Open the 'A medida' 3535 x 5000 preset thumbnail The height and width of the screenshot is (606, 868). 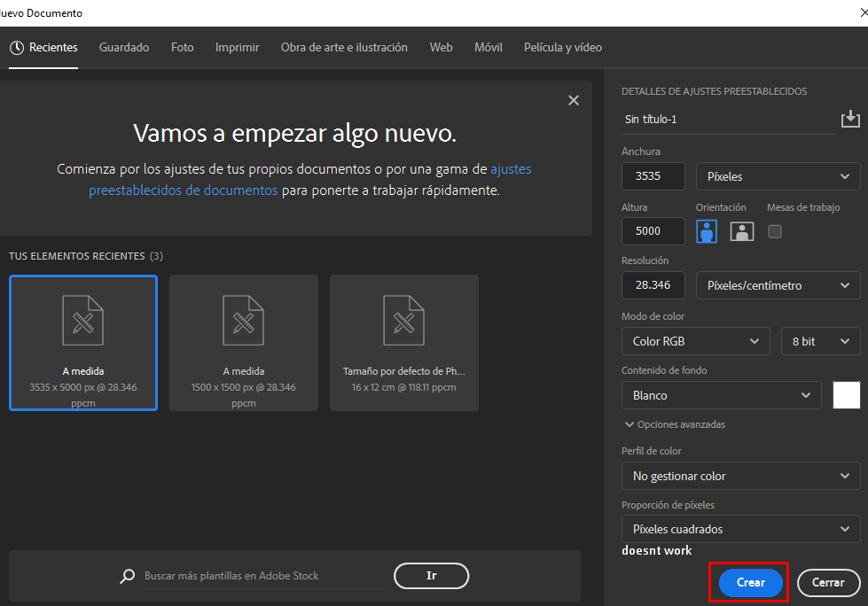click(x=82, y=343)
